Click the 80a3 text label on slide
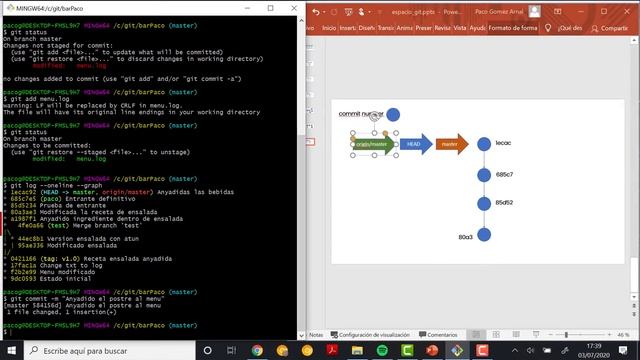This screenshot has height=360, width=640. pos(465,237)
